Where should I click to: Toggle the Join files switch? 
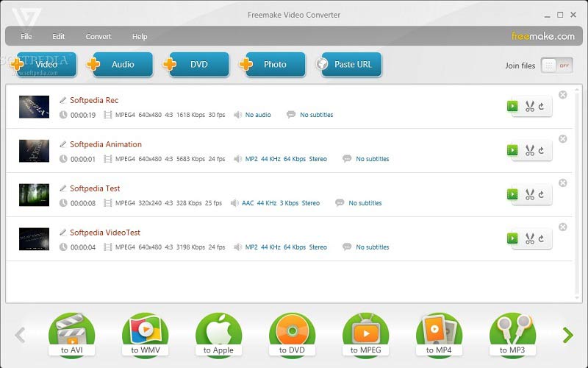[x=556, y=66]
